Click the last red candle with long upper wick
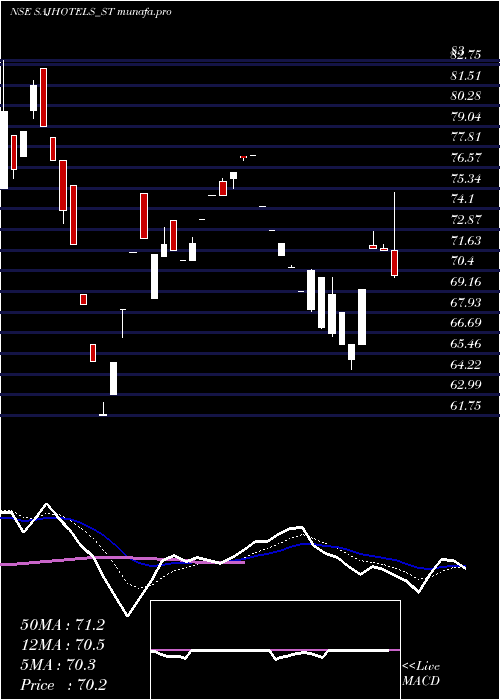500x700 pixels. pos(395,263)
